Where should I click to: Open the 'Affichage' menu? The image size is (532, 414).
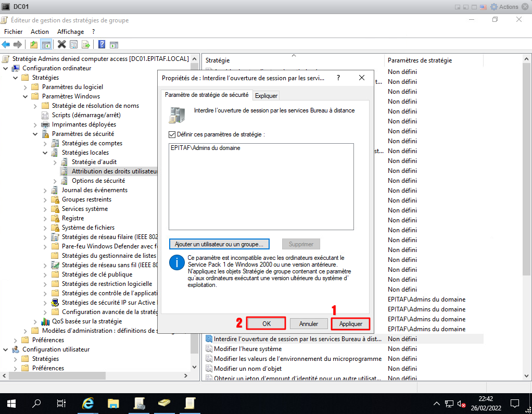pos(70,32)
